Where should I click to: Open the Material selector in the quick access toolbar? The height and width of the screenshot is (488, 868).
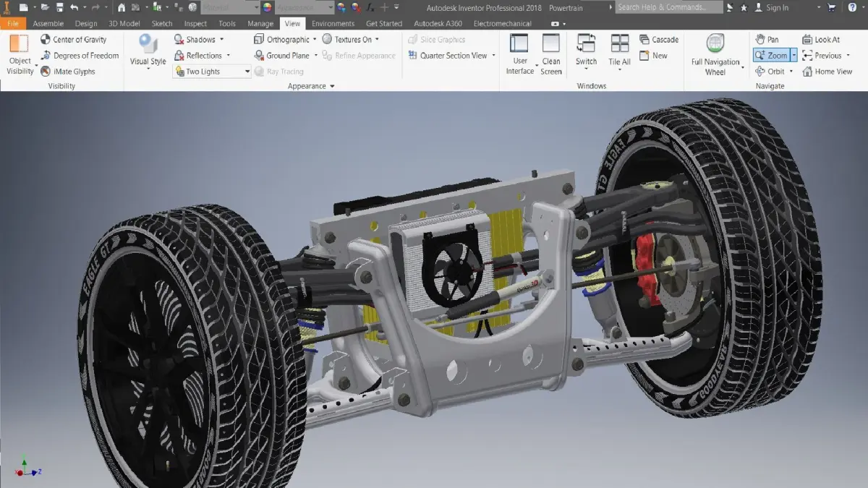point(230,7)
